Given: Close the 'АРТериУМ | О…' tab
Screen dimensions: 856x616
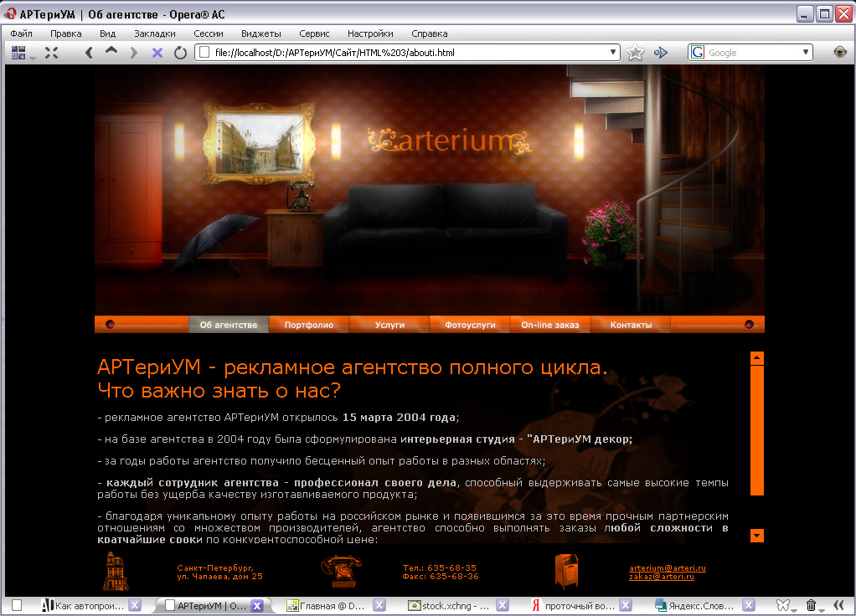Looking at the screenshot, I should tap(257, 605).
